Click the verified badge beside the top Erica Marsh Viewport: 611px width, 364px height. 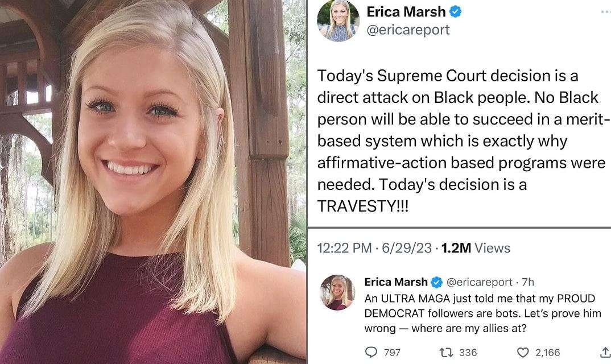[x=456, y=12]
